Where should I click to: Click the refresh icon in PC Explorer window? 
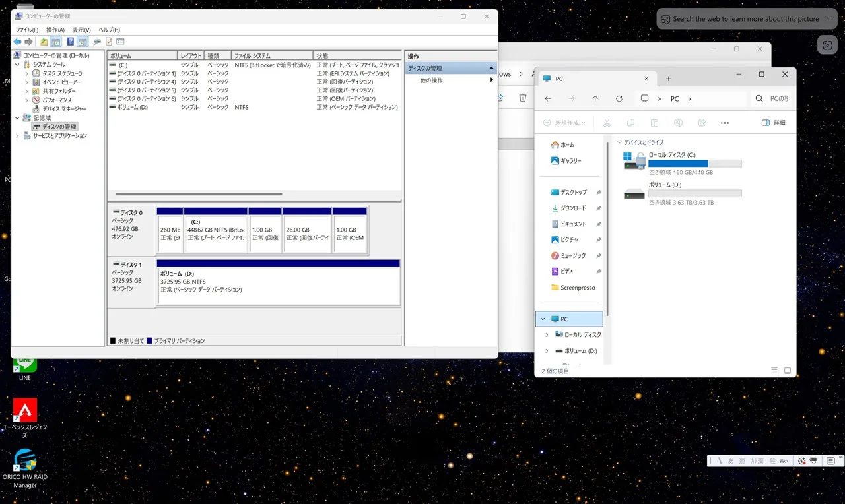click(619, 98)
